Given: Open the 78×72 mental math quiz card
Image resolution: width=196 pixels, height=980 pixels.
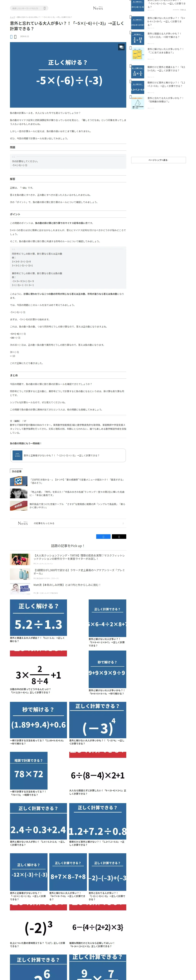Looking at the screenshot, I should point(29,774).
